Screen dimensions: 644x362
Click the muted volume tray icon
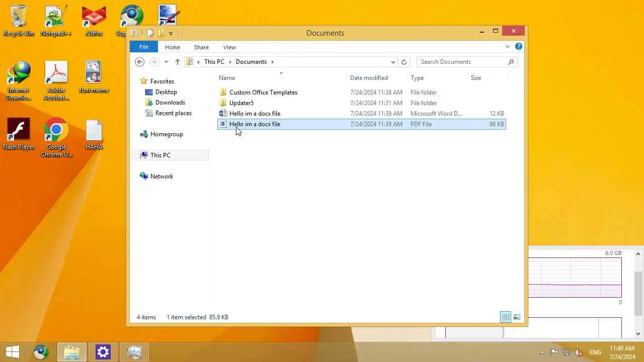click(579, 352)
